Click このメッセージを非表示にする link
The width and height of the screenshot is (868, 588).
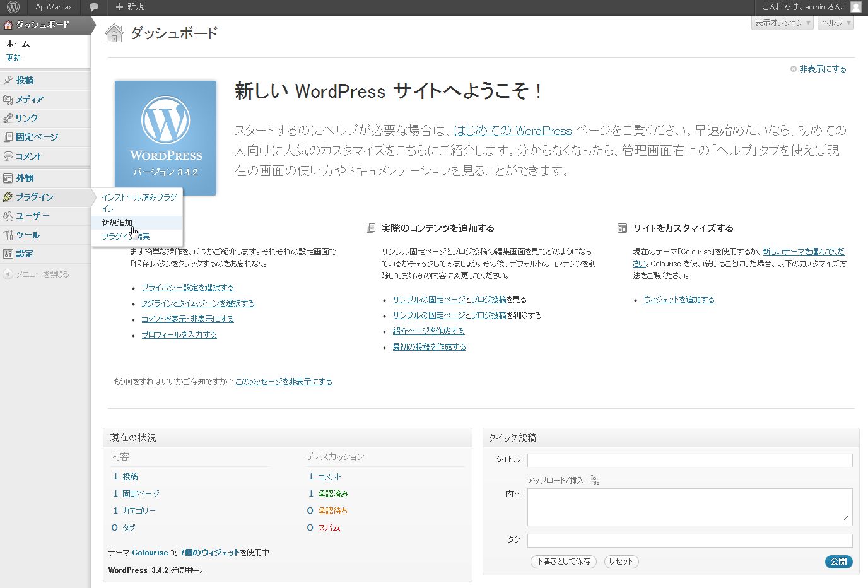(284, 382)
